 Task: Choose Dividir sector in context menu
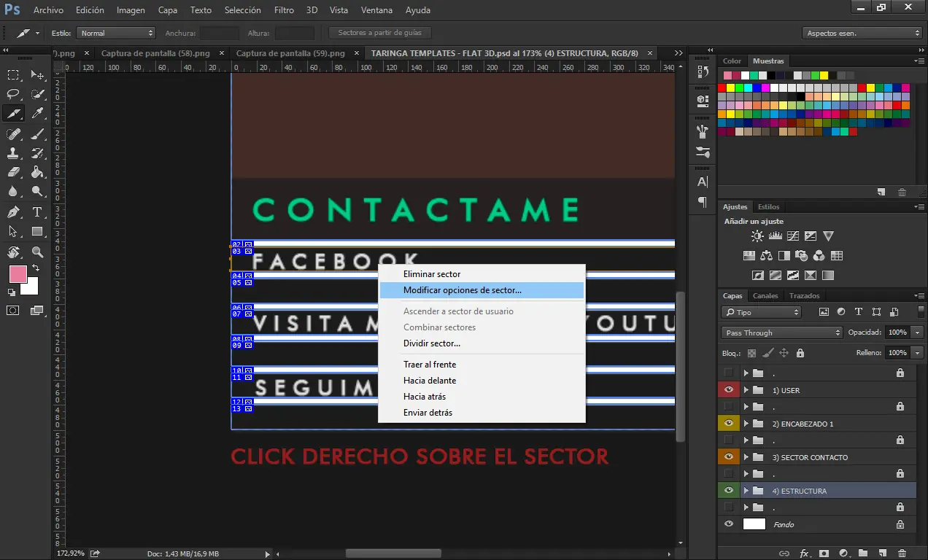pyautogui.click(x=482, y=343)
